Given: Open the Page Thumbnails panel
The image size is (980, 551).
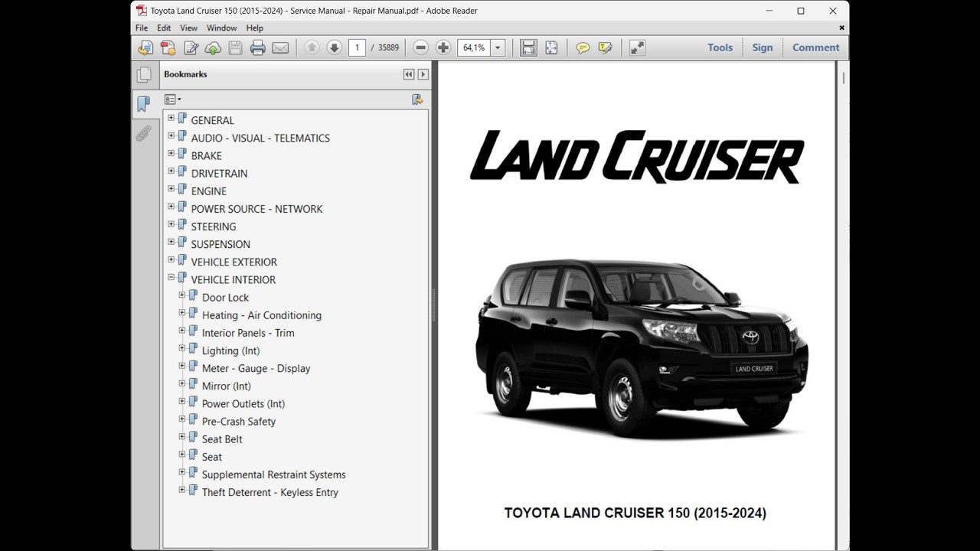Looking at the screenshot, I should [143, 74].
